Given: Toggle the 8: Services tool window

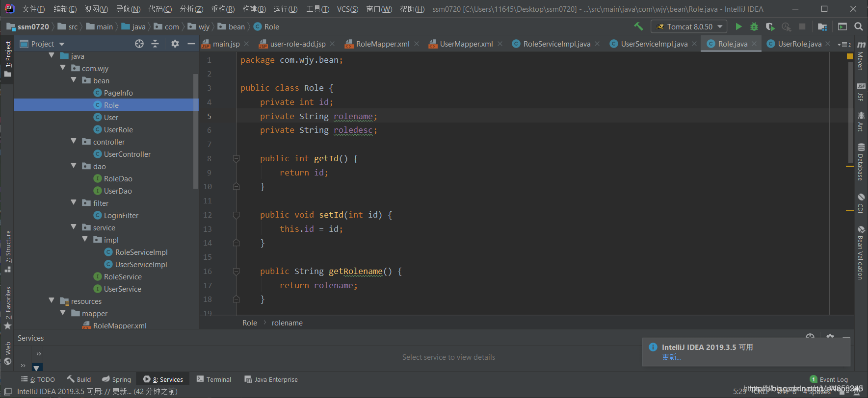Looking at the screenshot, I should (x=163, y=379).
